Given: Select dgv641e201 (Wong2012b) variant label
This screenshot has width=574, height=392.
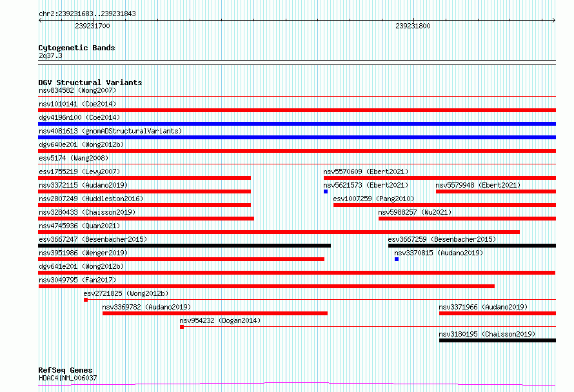Looking at the screenshot, I should [x=81, y=266].
